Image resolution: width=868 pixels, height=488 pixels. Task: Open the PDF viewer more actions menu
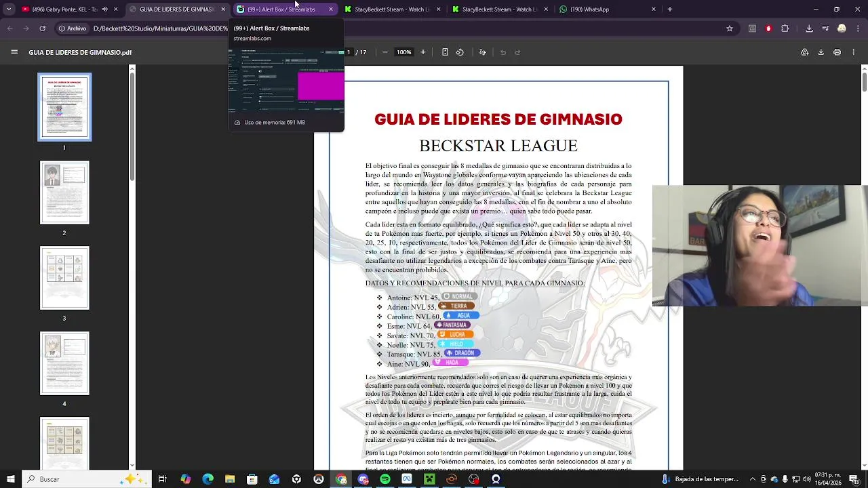tap(853, 52)
